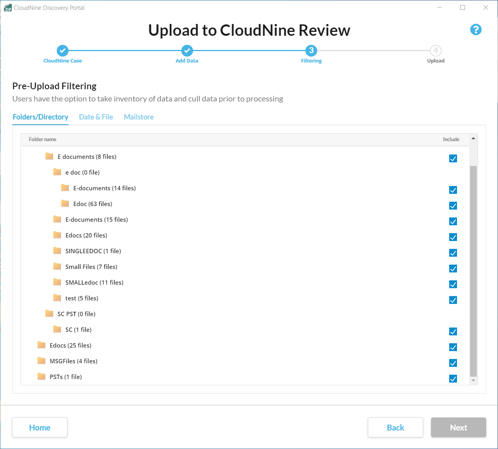The image size is (498, 449).
Task: Click the CloudNine Case step circle
Action: (62, 51)
